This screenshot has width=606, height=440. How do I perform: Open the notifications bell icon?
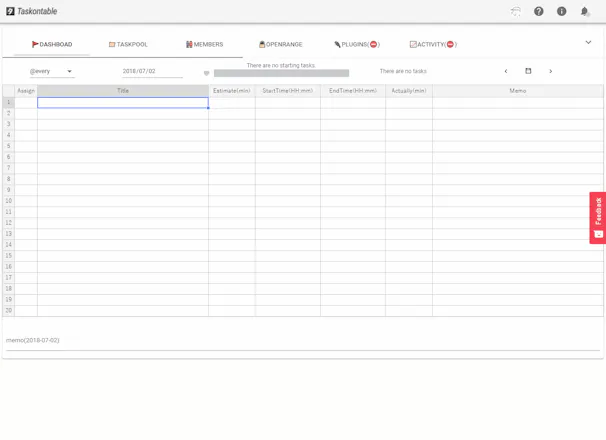[584, 11]
